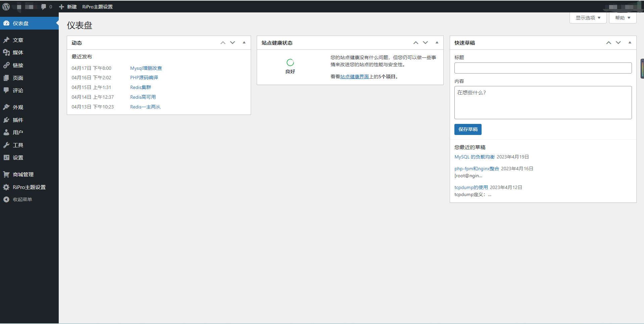Move 站点健康状态 panel down

click(426, 43)
